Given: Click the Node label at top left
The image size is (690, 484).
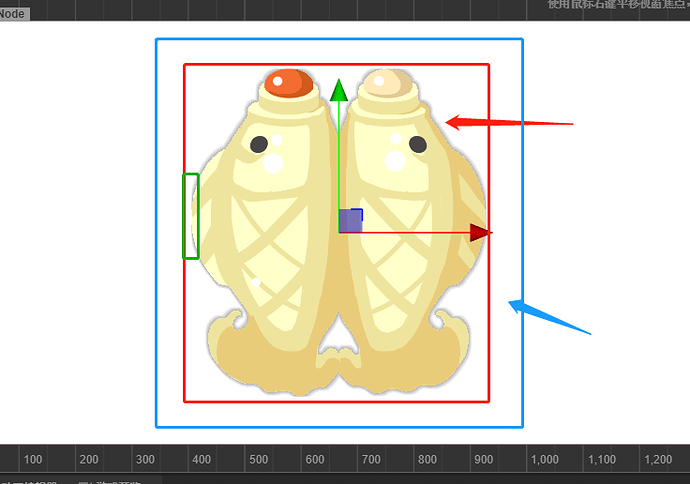Looking at the screenshot, I should [x=13, y=14].
